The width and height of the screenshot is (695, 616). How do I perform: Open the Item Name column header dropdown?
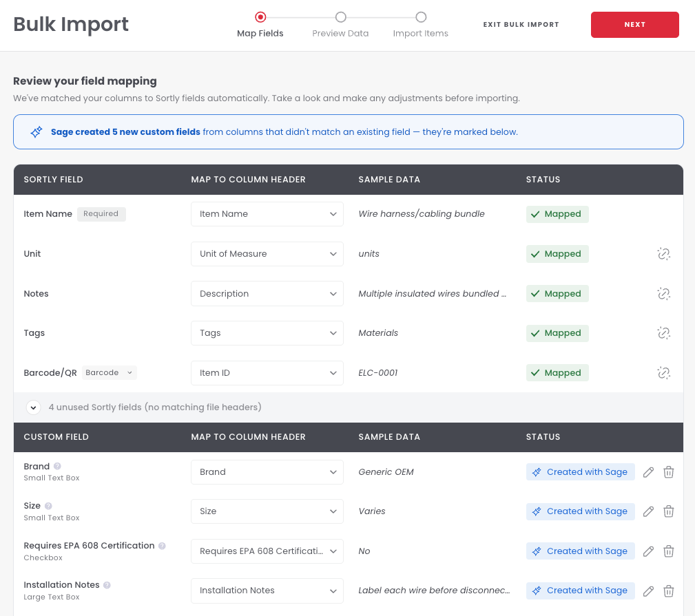pos(267,214)
